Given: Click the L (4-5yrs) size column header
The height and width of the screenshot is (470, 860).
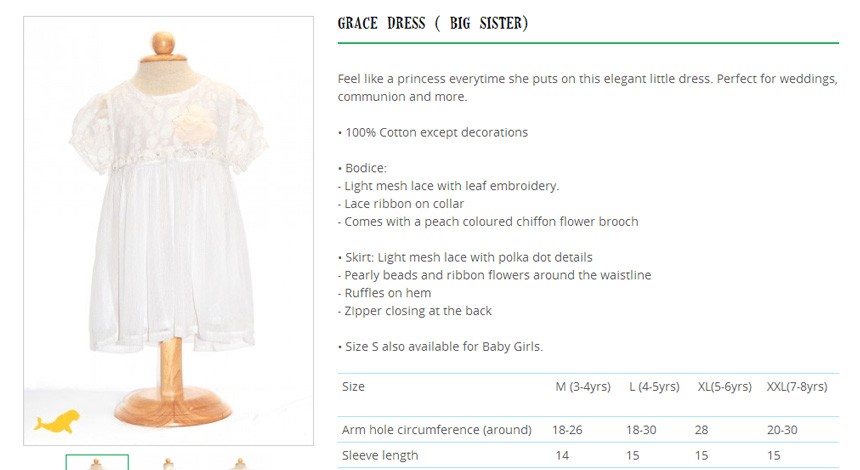Looking at the screenshot, I should [x=654, y=387].
